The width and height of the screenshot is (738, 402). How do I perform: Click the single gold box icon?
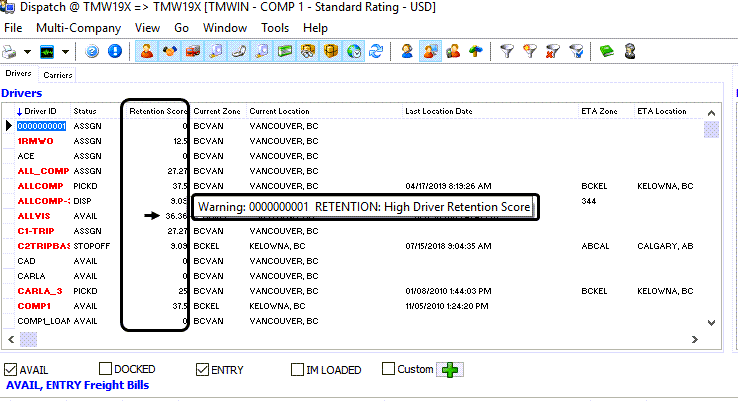pyautogui.click(x=331, y=51)
